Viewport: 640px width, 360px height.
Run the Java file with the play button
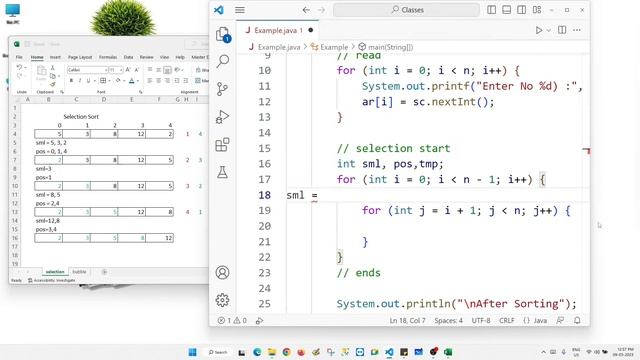(539, 30)
